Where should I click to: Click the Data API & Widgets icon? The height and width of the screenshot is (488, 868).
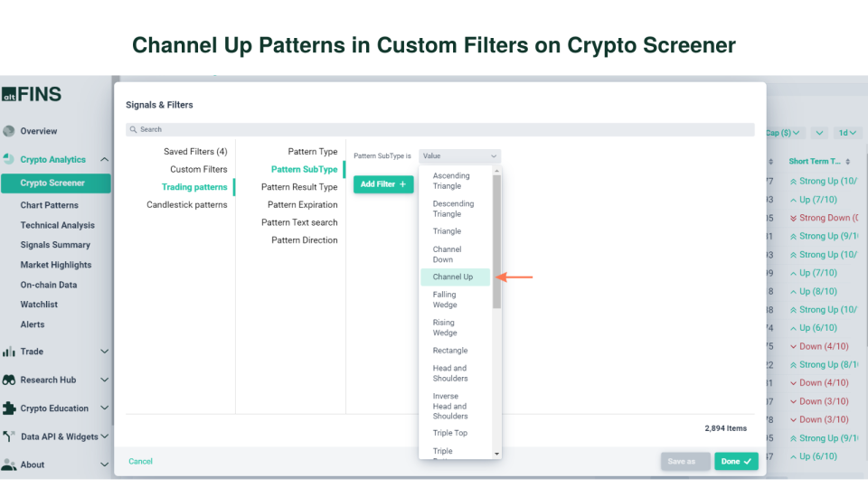[9, 436]
